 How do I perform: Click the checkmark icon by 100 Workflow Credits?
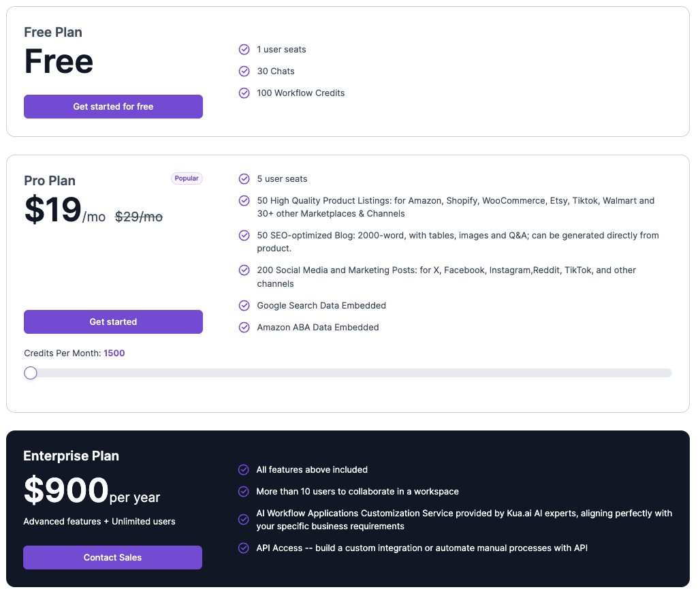pyautogui.click(x=244, y=93)
